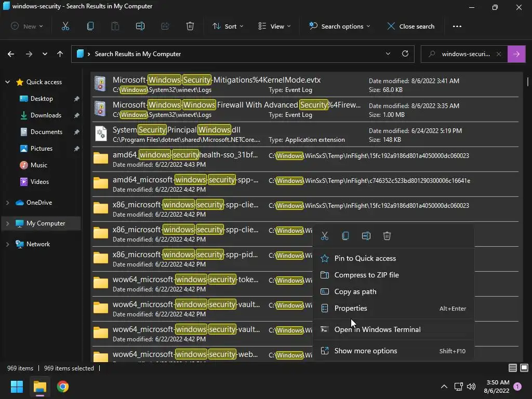Open Documents in Quick access
This screenshot has height=399, width=532.
pos(46,131)
